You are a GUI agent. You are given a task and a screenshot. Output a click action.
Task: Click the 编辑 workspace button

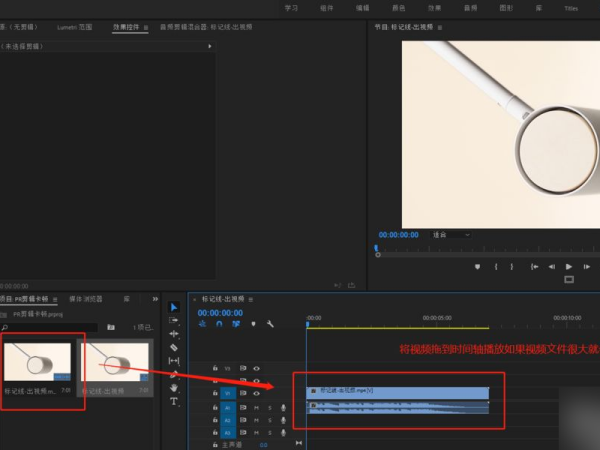point(362,7)
